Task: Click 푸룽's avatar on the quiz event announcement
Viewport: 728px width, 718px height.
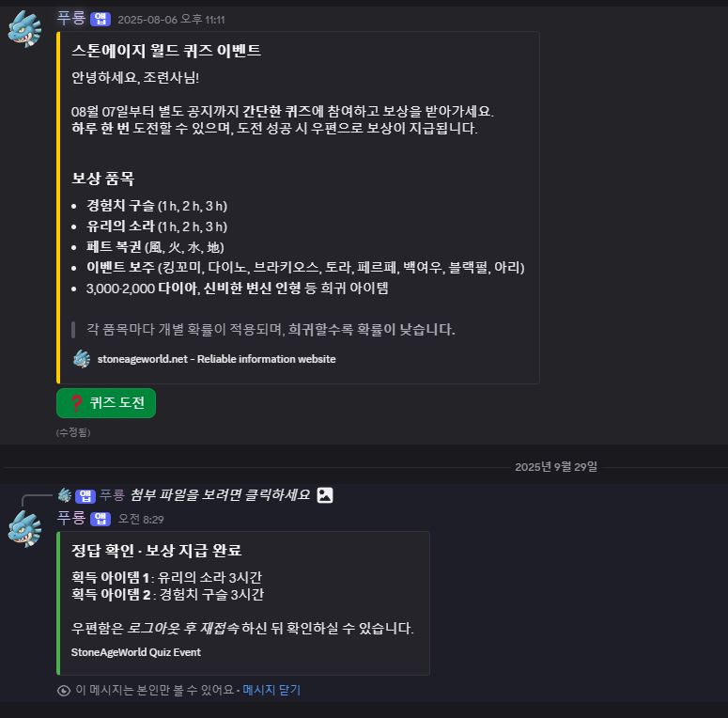Action: coord(24,28)
